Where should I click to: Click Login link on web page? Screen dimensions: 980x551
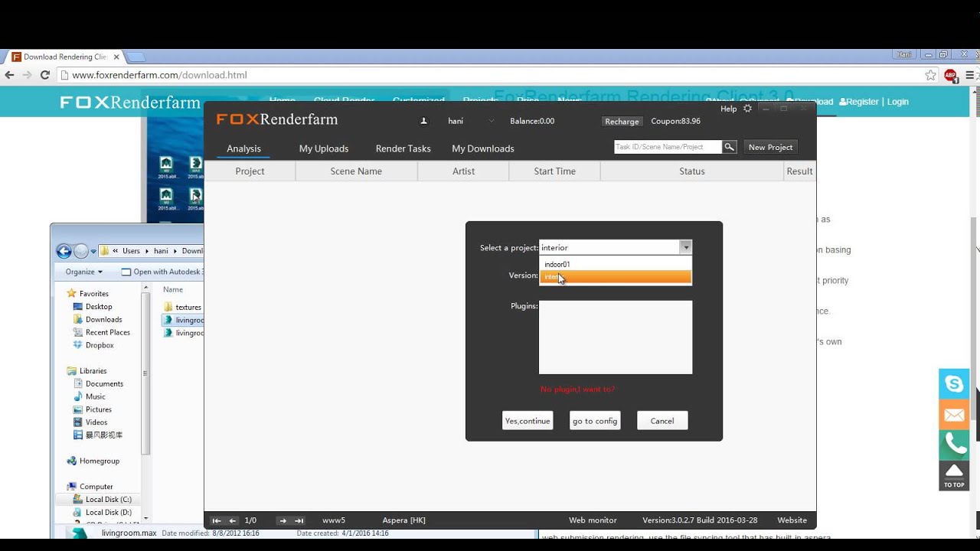coord(897,102)
